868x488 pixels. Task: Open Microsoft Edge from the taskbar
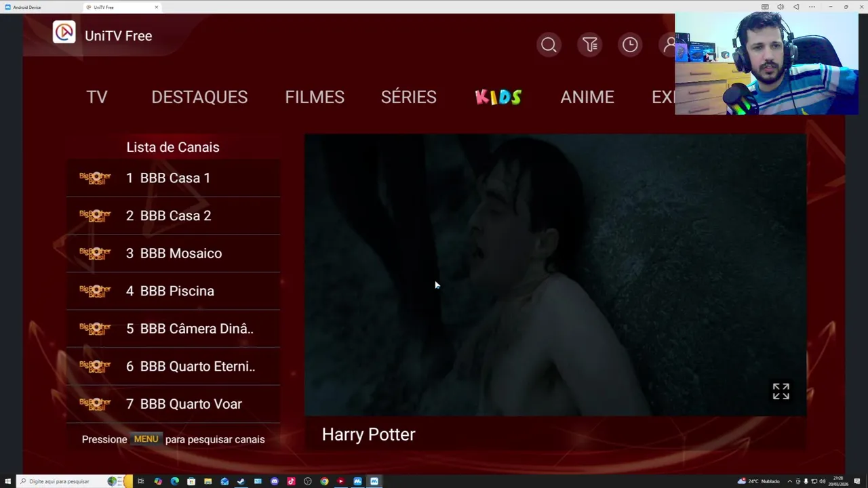pyautogui.click(x=174, y=481)
